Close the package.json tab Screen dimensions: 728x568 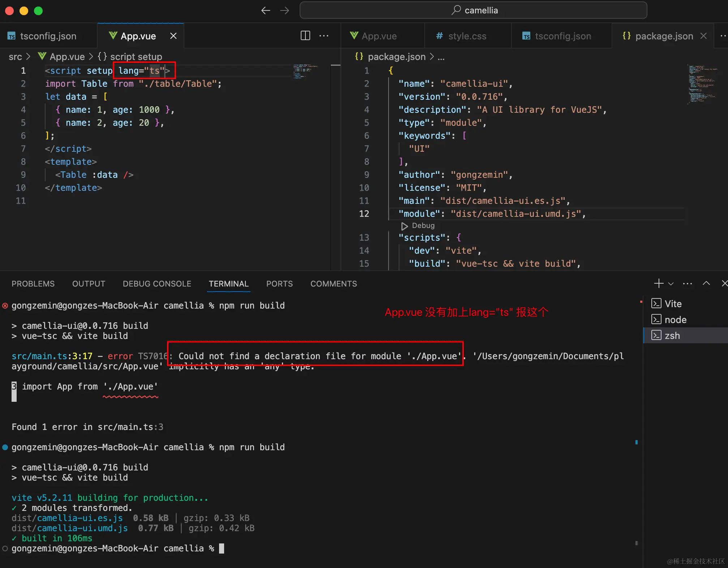point(703,36)
